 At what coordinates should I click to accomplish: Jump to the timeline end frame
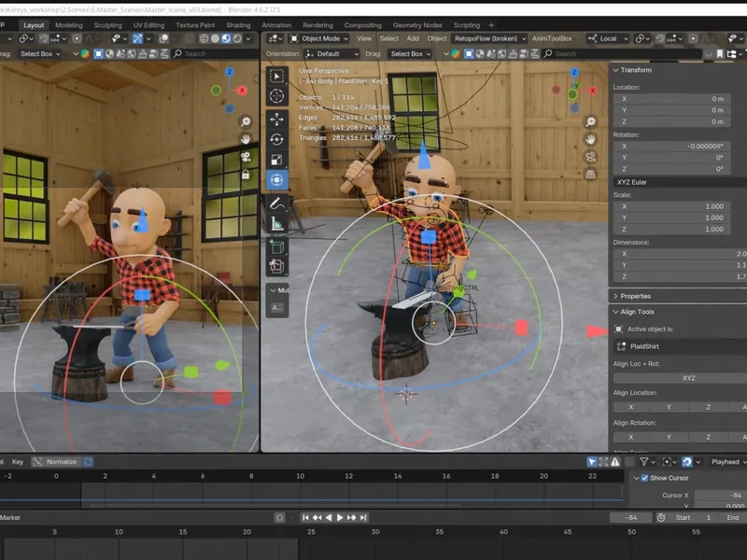click(x=363, y=518)
